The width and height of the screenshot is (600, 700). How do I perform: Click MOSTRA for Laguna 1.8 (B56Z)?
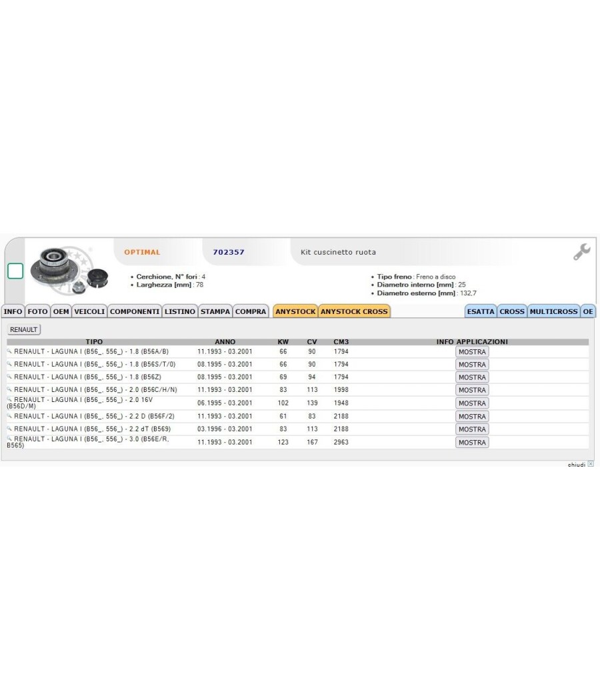[472, 377]
